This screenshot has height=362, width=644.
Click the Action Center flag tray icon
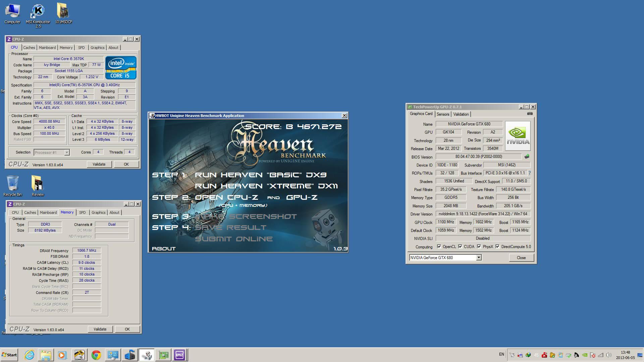coord(592,355)
